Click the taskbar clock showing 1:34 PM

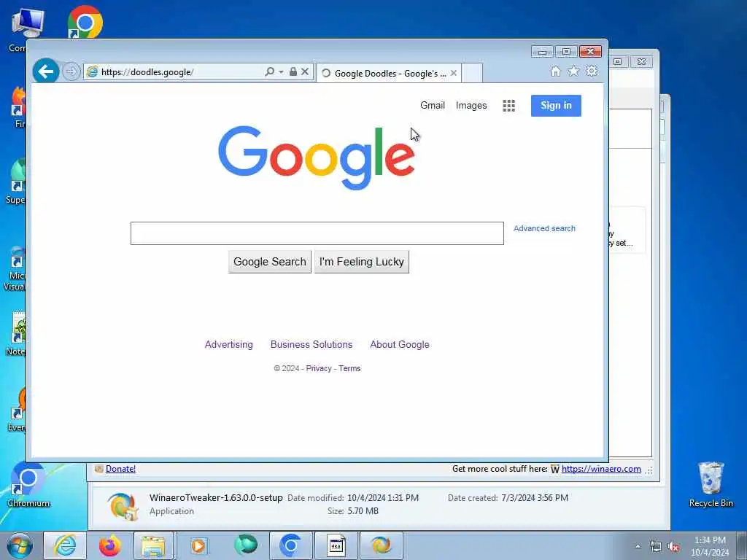tap(710, 545)
